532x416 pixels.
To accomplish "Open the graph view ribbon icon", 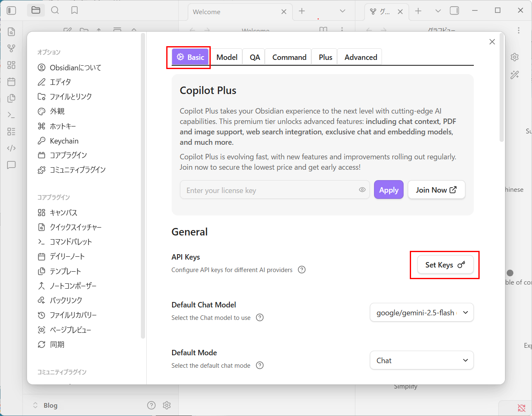I will click(11, 48).
